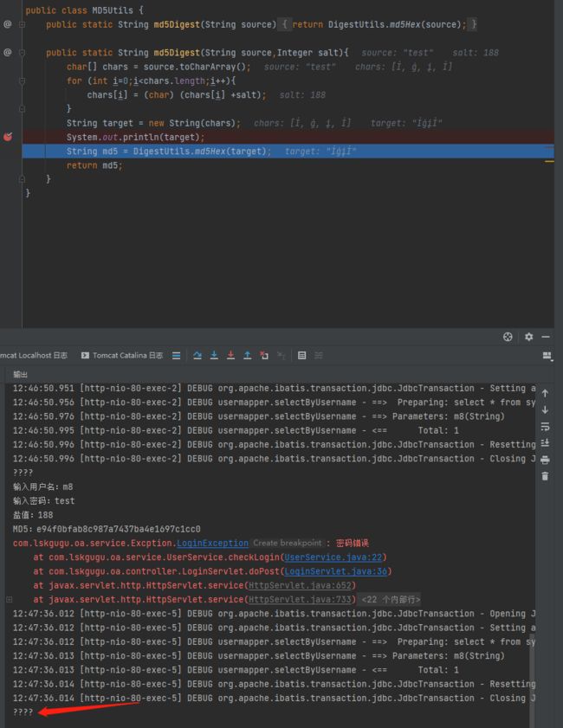The height and width of the screenshot is (728, 563).
Task: Click the 'char[] chars = source.toCharArray();' code line
Action: click(x=159, y=67)
